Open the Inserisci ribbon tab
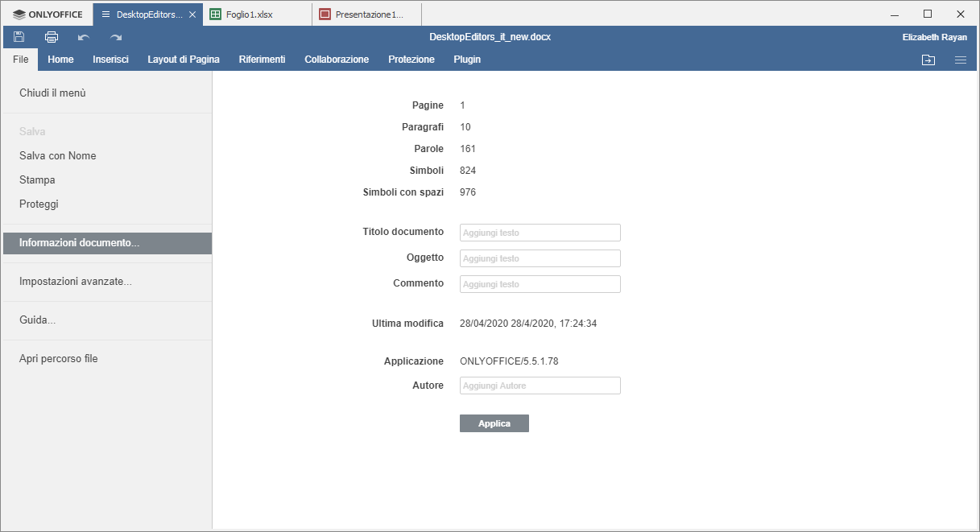This screenshot has width=980, height=532. tap(110, 60)
